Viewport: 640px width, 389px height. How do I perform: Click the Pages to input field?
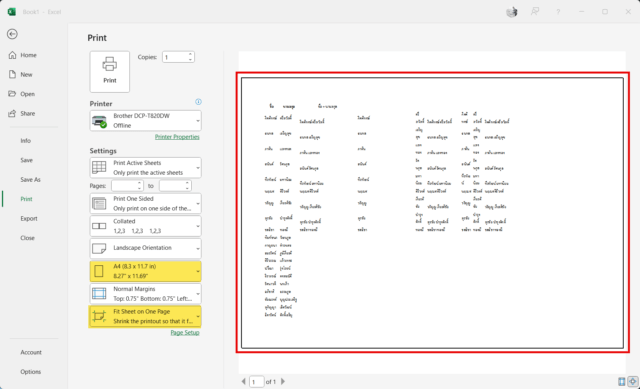tap(172, 186)
